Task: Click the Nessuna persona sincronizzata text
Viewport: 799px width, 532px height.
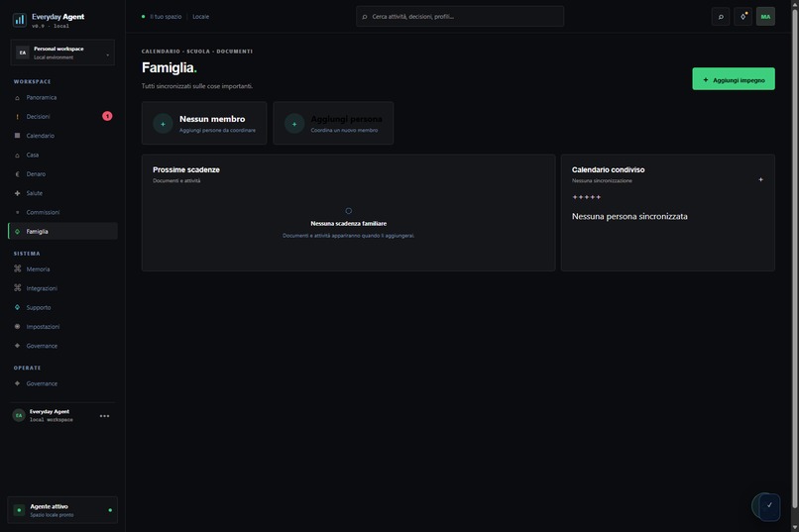Action: click(629, 216)
